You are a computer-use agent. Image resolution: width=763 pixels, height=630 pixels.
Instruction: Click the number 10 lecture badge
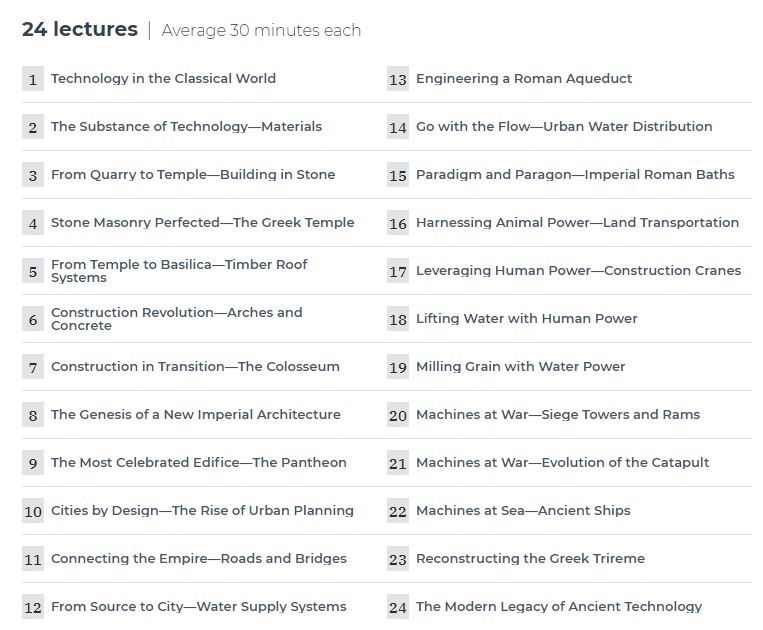(x=33, y=511)
